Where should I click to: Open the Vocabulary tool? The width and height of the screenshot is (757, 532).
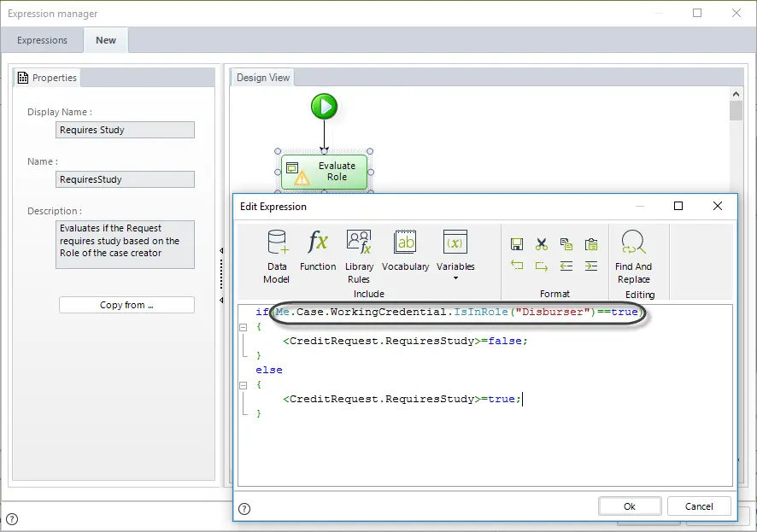click(x=406, y=250)
